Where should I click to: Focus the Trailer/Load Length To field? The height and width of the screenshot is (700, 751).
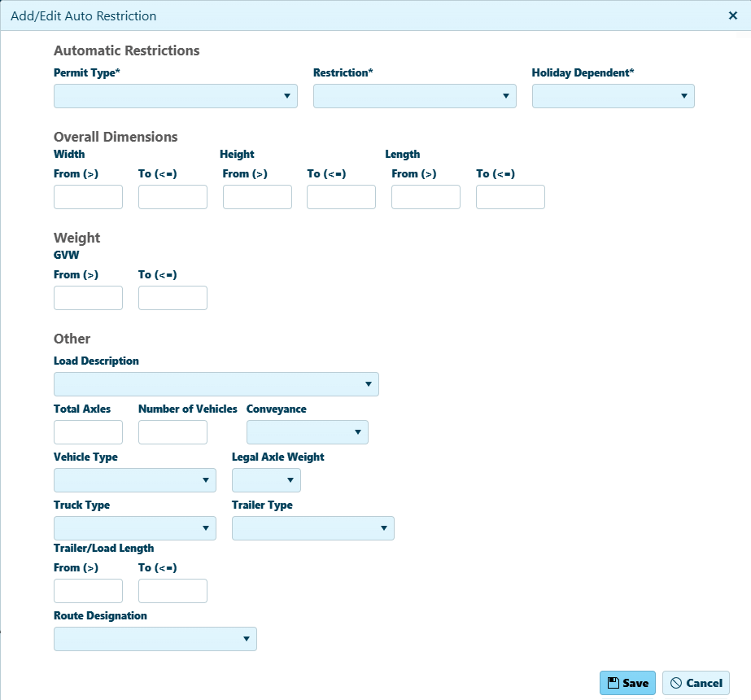(172, 591)
